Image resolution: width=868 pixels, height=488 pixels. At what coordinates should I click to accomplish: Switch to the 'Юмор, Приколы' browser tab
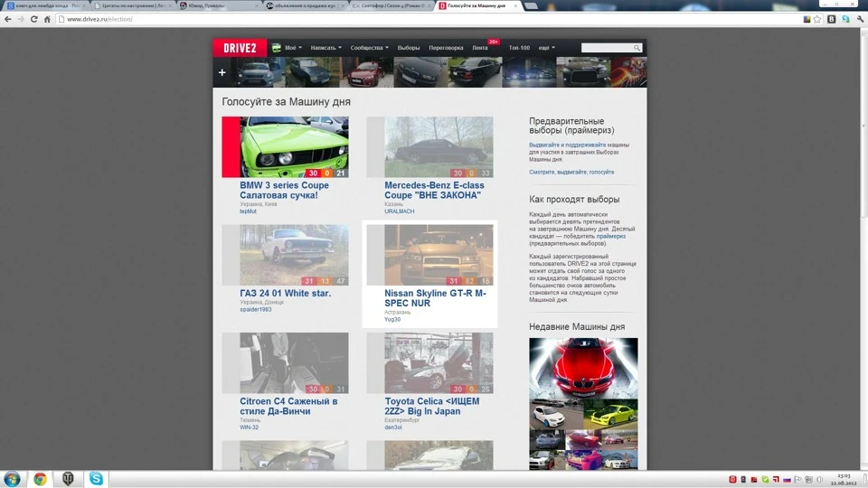219,5
